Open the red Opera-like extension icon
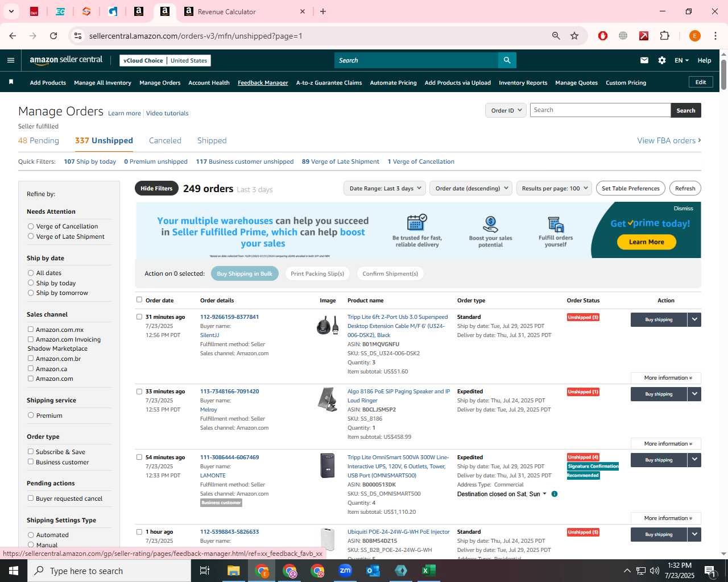The height and width of the screenshot is (582, 728). click(x=603, y=36)
